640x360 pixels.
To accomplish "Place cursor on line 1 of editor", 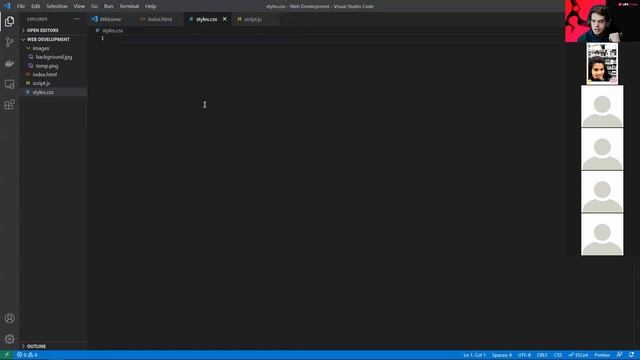I will pyautogui.click(x=327, y=38).
